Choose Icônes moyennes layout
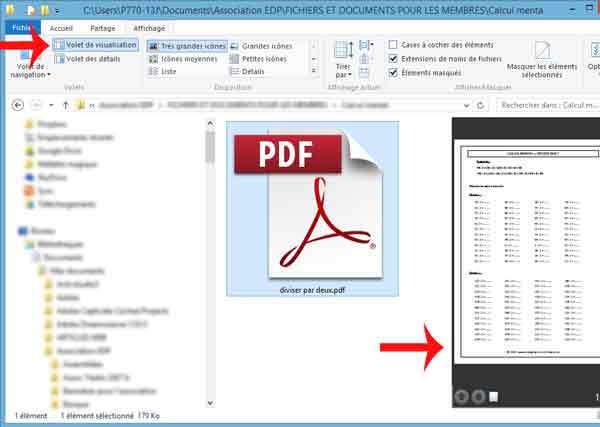Viewport: 600px width, 427px height. point(183,59)
